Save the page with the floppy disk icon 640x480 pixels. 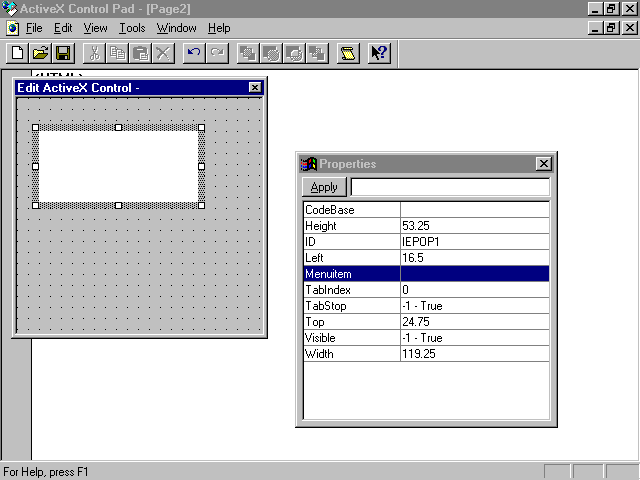[x=62, y=53]
